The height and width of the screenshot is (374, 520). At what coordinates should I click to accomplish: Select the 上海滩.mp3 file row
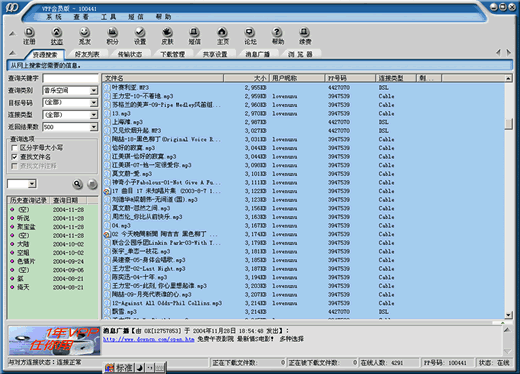[x=304, y=122]
